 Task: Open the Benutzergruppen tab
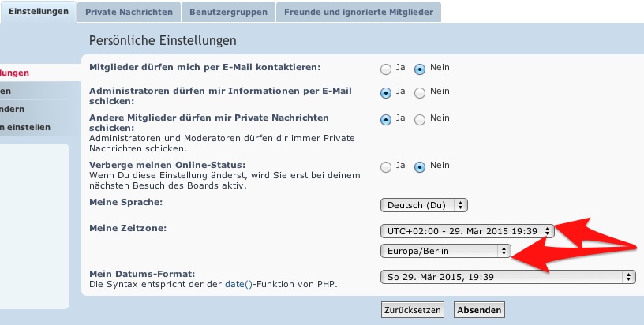229,12
